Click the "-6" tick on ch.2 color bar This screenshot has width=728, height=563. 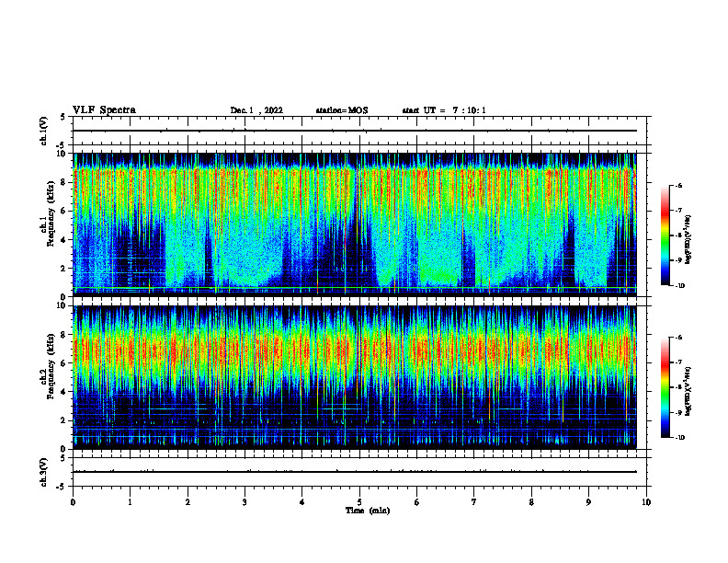(679, 338)
